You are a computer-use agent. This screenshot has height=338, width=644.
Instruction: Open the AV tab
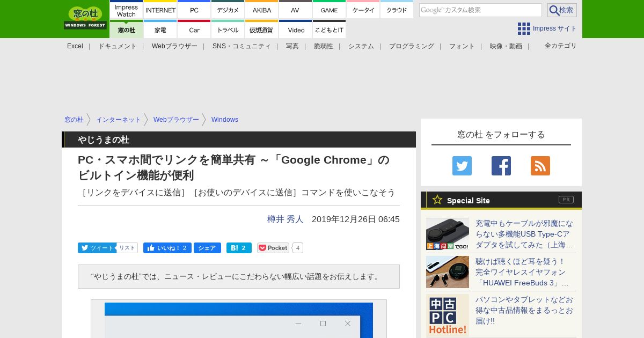pyautogui.click(x=295, y=10)
